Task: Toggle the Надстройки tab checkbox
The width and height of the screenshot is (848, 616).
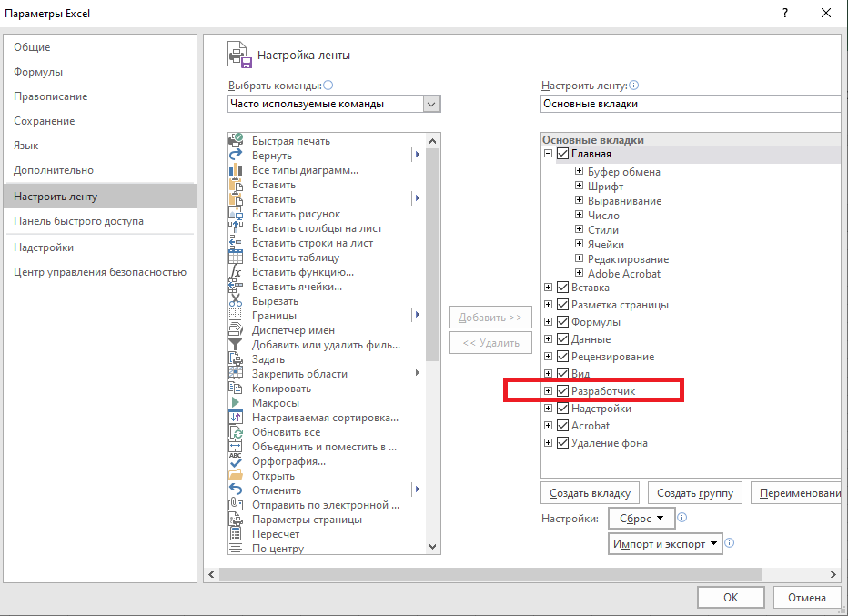Action: 562,409
